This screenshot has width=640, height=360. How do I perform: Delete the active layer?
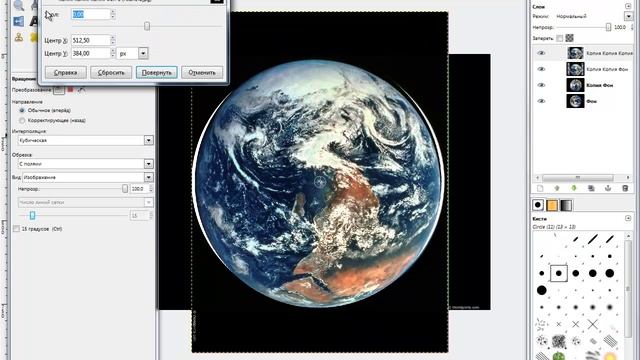[x=625, y=188]
